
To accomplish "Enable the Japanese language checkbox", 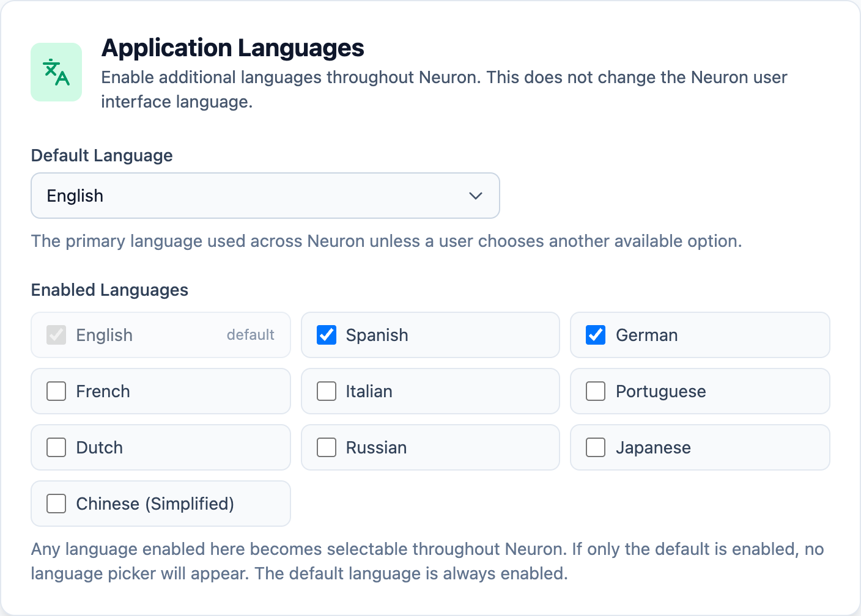I will click(596, 447).
